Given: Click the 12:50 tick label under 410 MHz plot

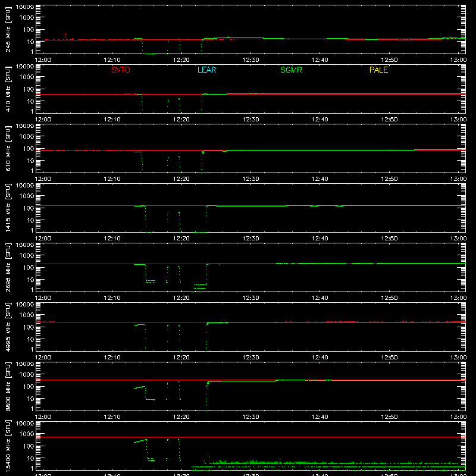Looking at the screenshot, I should click(389, 120).
